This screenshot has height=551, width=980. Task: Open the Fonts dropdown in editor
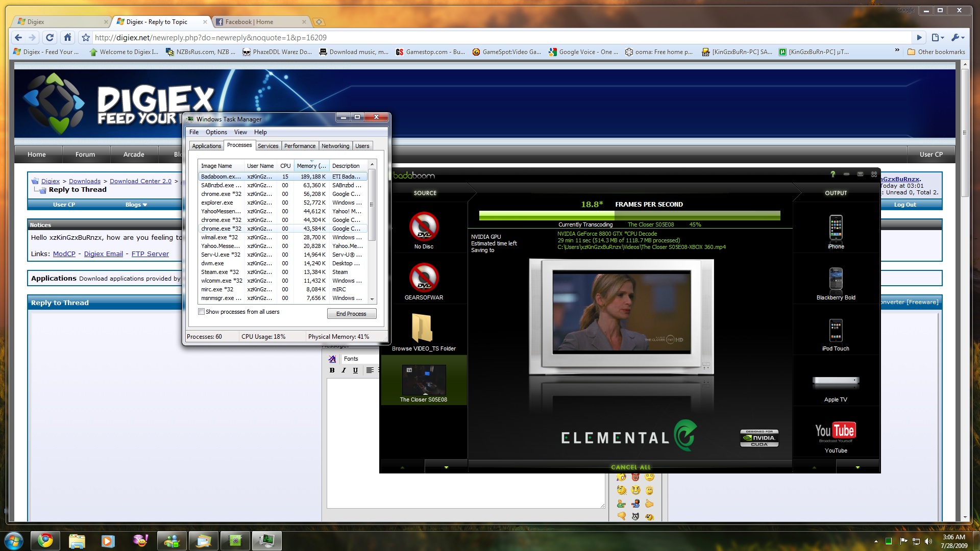coord(357,359)
